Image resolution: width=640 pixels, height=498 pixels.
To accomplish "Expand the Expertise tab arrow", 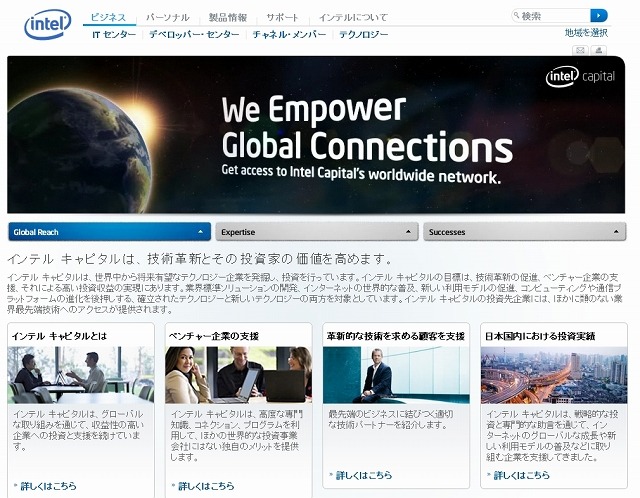I will click(x=408, y=232).
